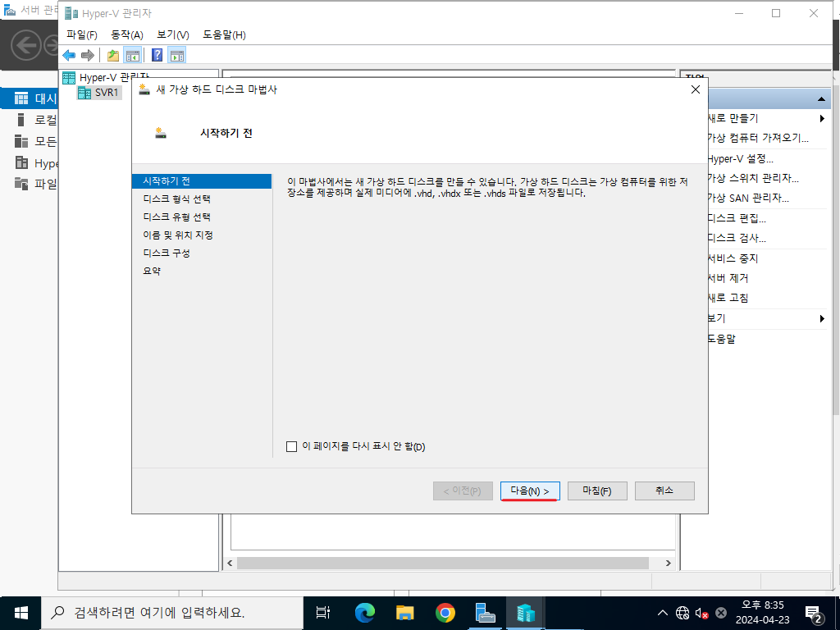Image resolution: width=840 pixels, height=630 pixels.
Task: Click the 취소 button
Action: coord(664,491)
